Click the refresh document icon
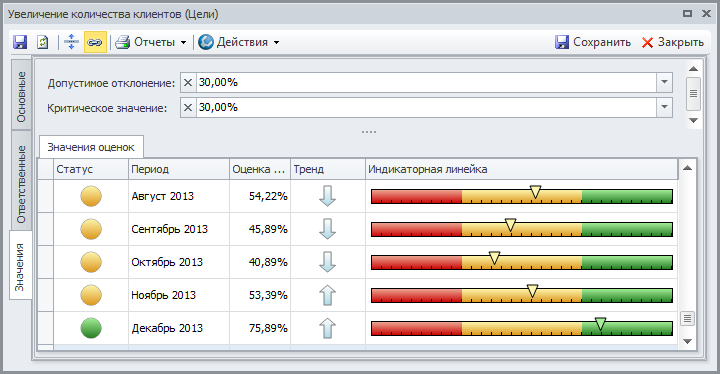 [x=42, y=42]
